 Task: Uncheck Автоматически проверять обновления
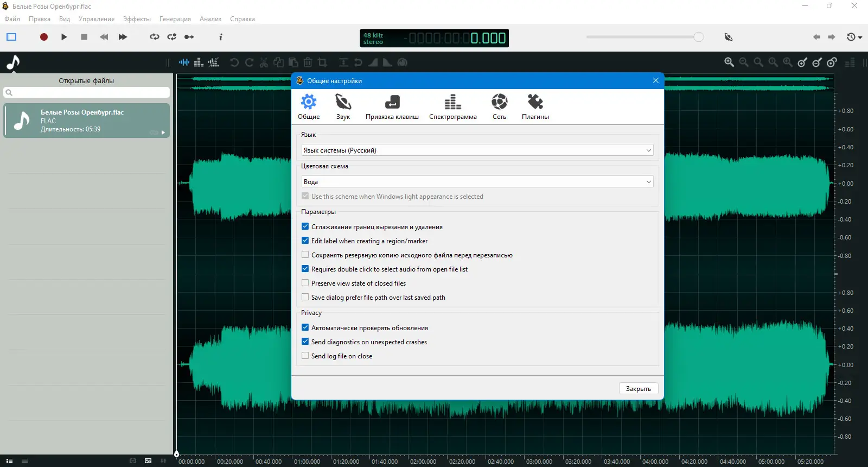[x=305, y=328]
